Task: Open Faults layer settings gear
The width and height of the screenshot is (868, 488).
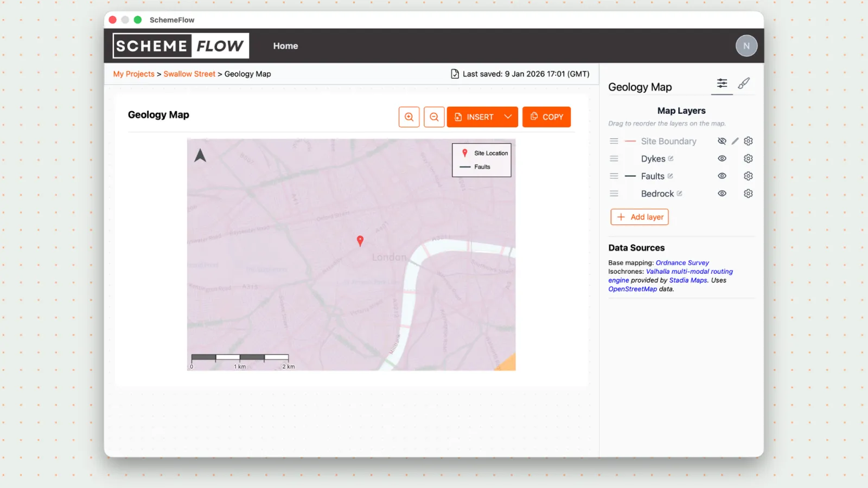Action: (x=748, y=176)
